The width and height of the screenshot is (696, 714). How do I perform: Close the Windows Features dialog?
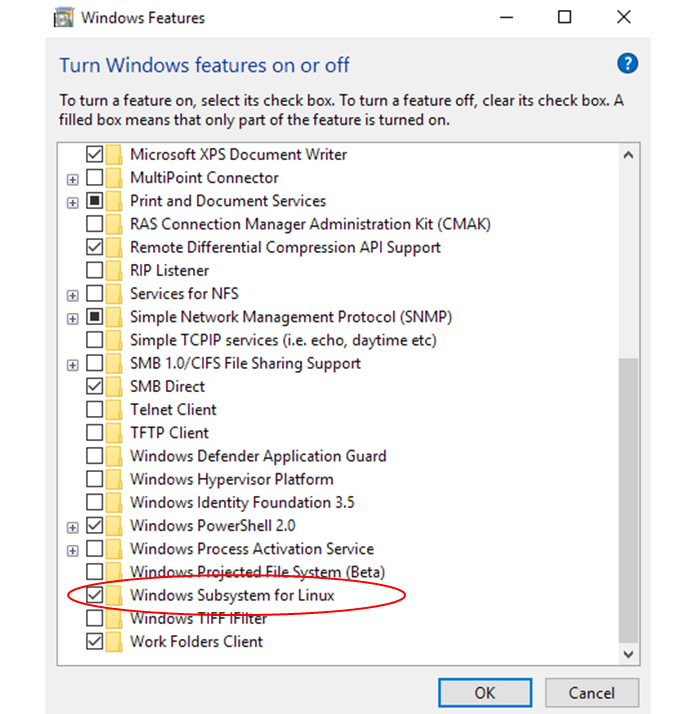point(624,17)
